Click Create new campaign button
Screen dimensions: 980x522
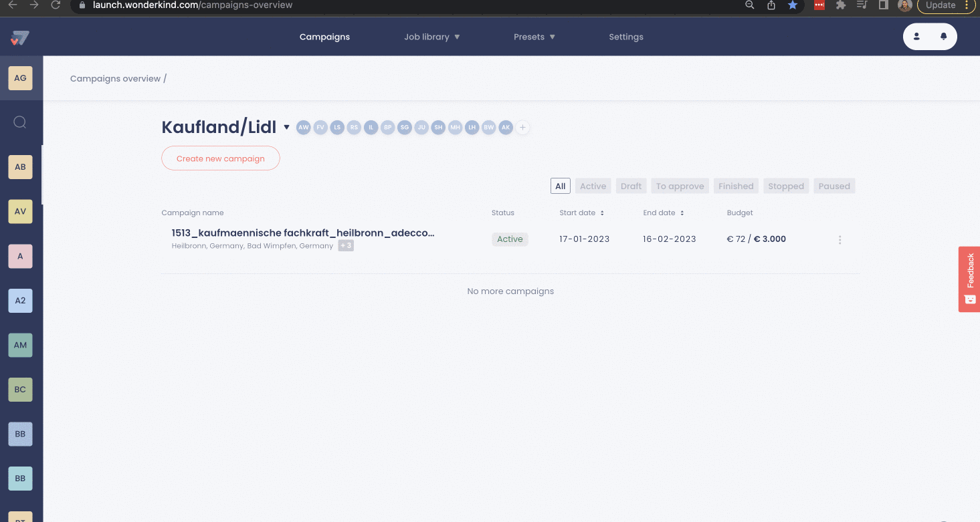coord(221,158)
